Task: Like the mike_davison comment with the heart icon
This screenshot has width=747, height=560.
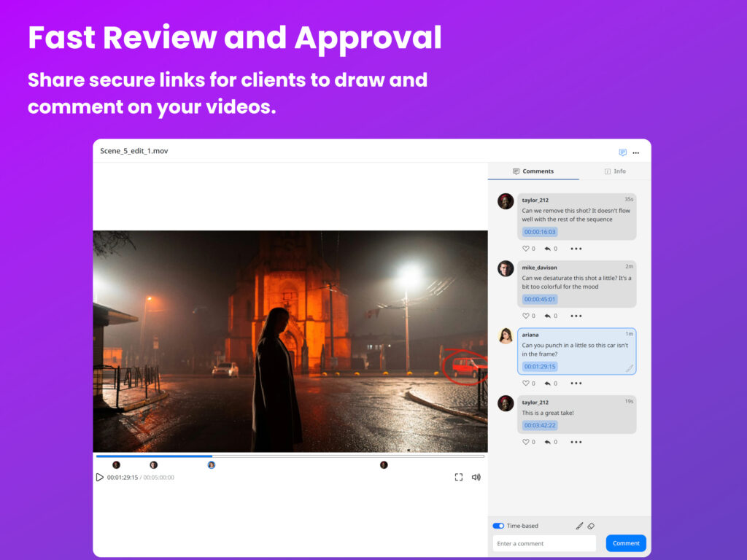Action: 525,316
